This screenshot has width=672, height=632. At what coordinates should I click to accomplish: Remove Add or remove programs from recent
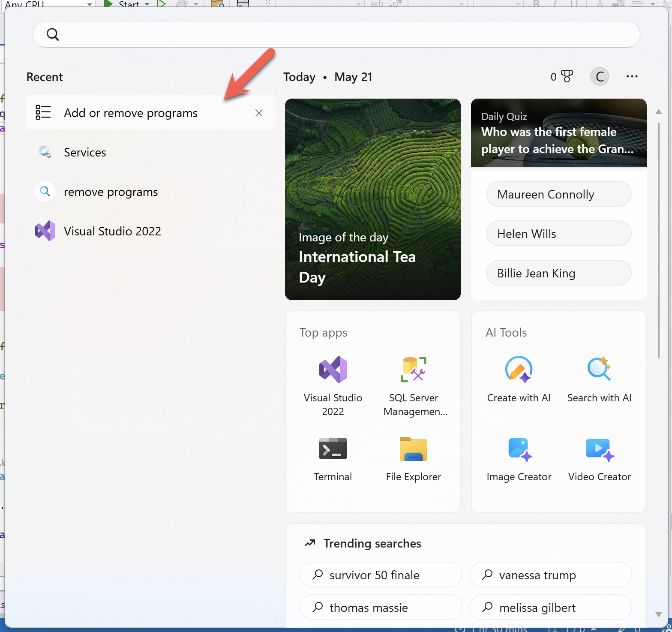pos(259,113)
